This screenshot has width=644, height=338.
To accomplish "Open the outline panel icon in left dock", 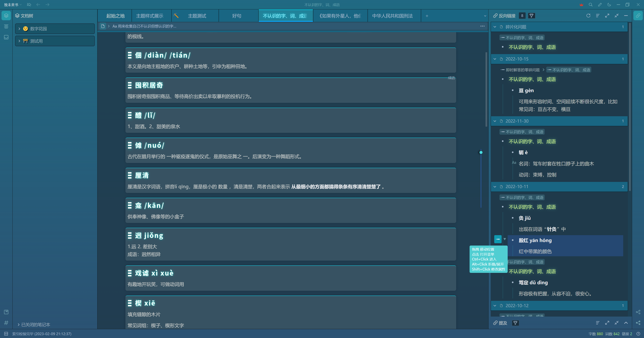I will coord(6,26).
